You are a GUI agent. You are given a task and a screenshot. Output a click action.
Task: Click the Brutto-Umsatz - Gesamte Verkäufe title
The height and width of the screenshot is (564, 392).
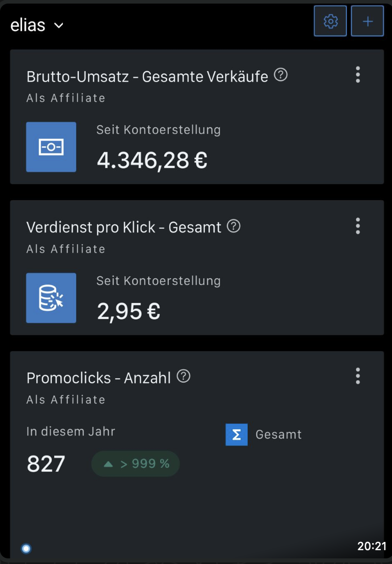click(x=147, y=77)
